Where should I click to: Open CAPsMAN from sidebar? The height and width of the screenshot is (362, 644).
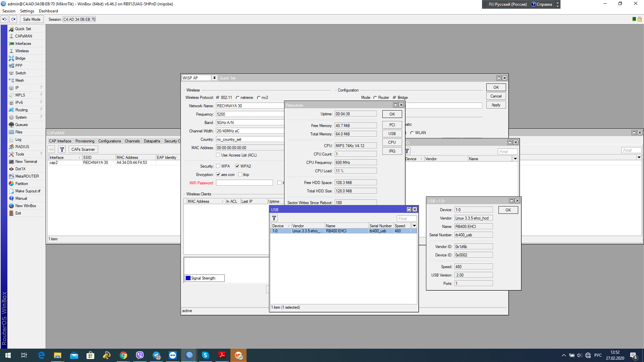[x=23, y=36]
